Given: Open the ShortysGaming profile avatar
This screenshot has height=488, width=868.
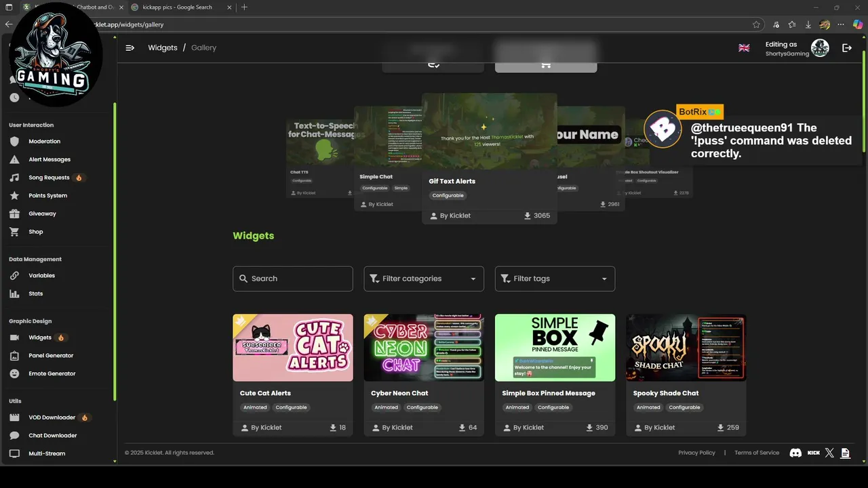Looking at the screenshot, I should [821, 48].
